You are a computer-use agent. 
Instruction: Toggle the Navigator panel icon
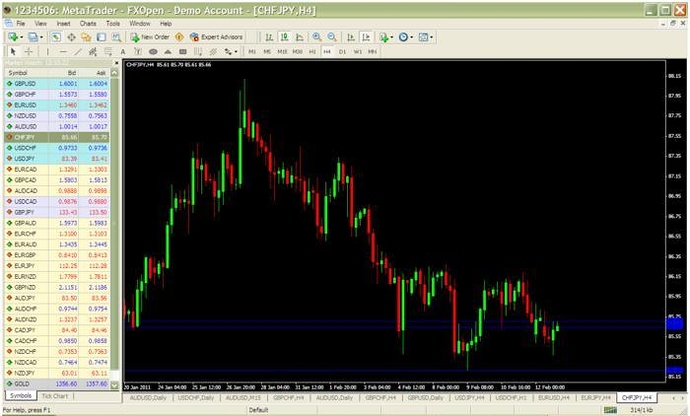86,37
